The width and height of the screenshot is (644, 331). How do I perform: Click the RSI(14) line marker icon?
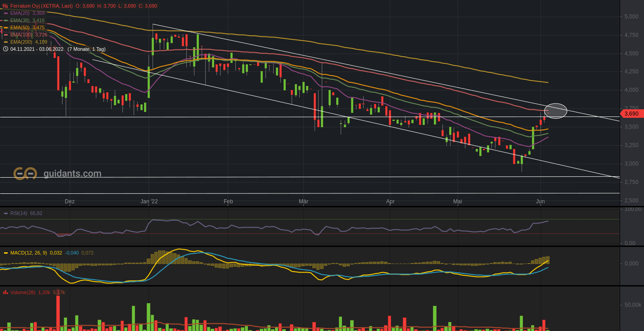6,213
